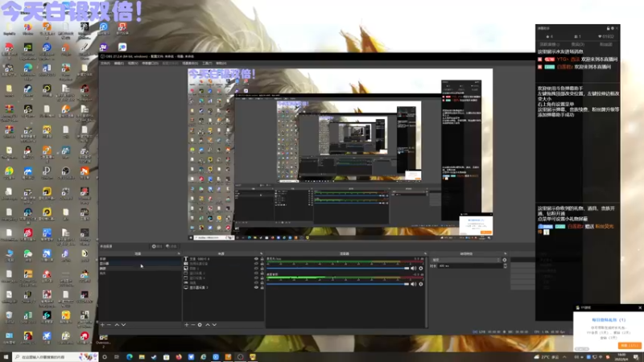This screenshot has height=362, width=644.
Task: Open the scene transition type dropdown
Action: (x=466, y=260)
